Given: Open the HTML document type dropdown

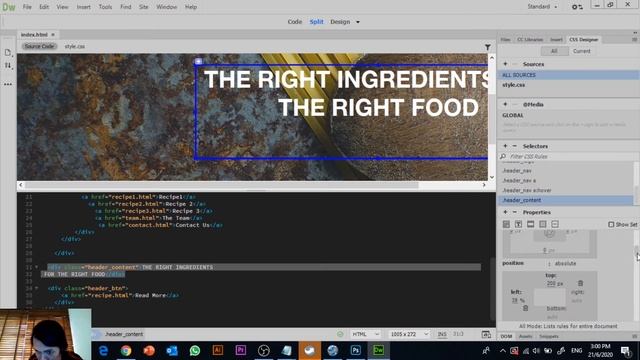Looking at the screenshot, I should [x=365, y=334].
